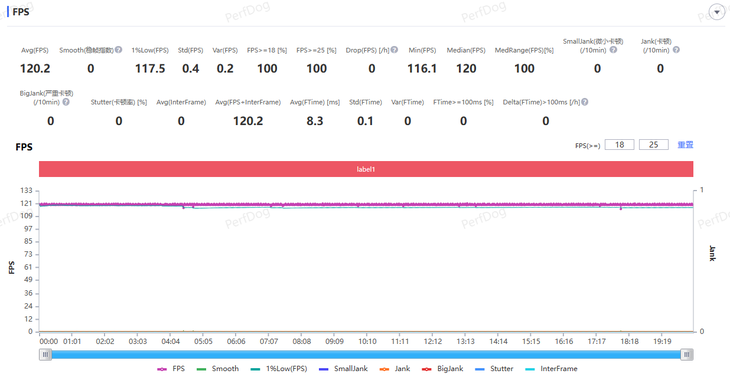Click the FPS threshold field showing 18

coord(619,145)
